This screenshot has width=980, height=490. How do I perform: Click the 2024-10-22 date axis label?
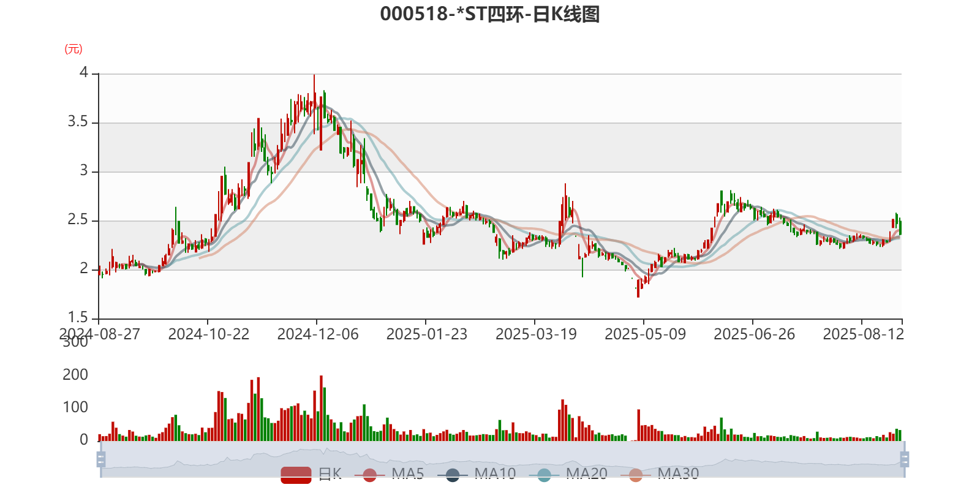click(x=209, y=334)
